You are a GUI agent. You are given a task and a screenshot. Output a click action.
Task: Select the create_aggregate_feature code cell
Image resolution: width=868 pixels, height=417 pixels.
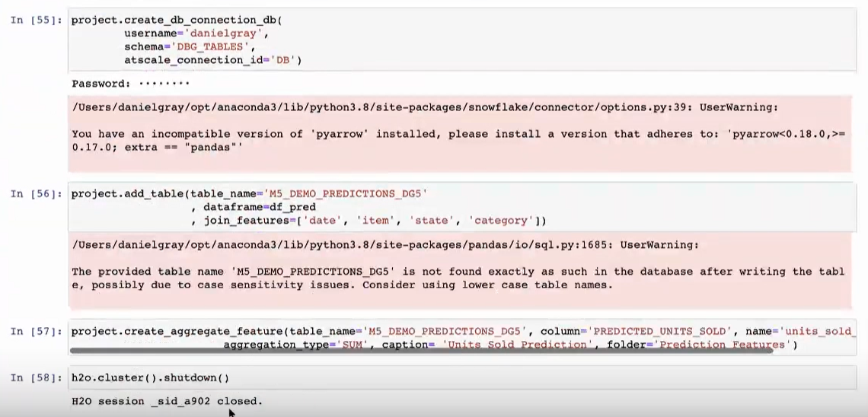(461, 338)
